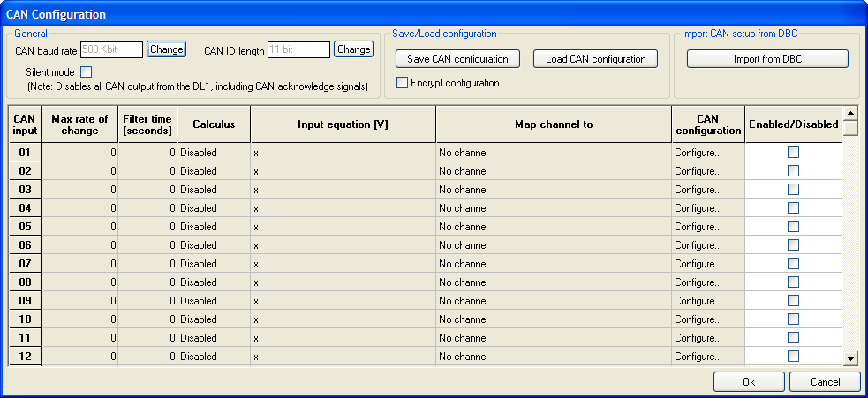The height and width of the screenshot is (398, 868).
Task: Confirm dialog with Ok button
Action: [748, 381]
